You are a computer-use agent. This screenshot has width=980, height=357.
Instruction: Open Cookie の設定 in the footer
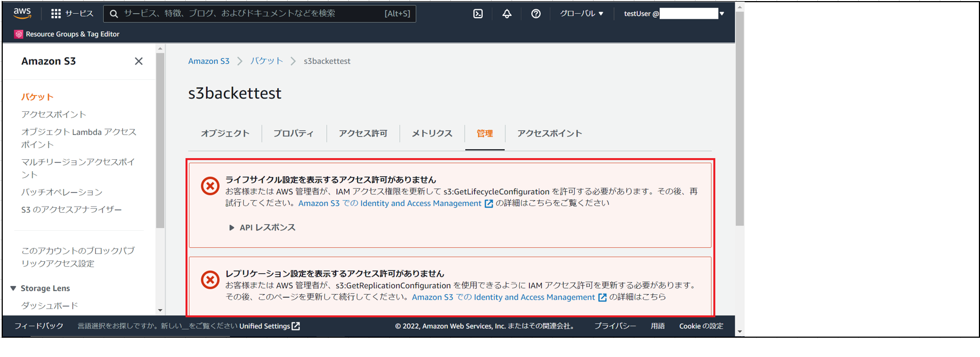point(701,326)
